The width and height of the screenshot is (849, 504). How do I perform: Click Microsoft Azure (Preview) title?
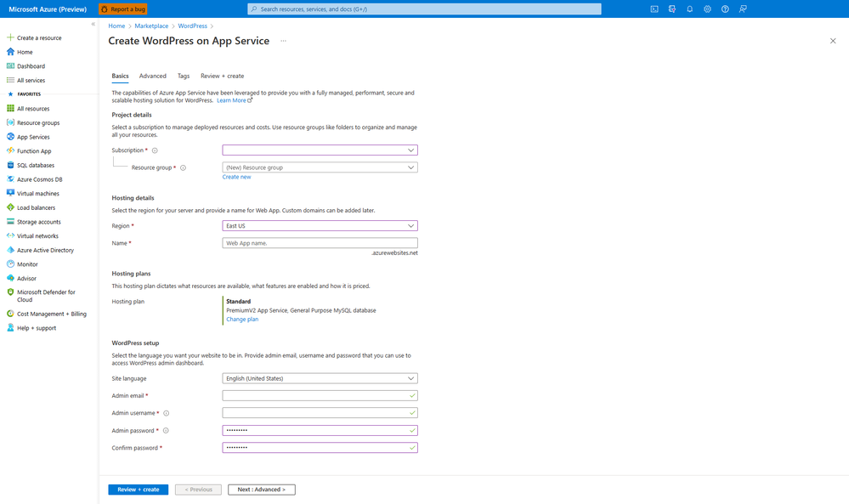tap(48, 9)
